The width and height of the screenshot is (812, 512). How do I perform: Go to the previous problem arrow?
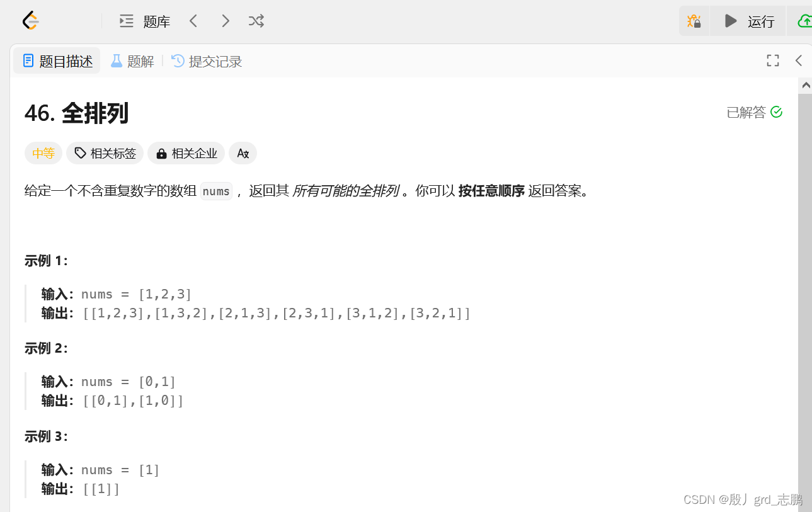(x=193, y=21)
